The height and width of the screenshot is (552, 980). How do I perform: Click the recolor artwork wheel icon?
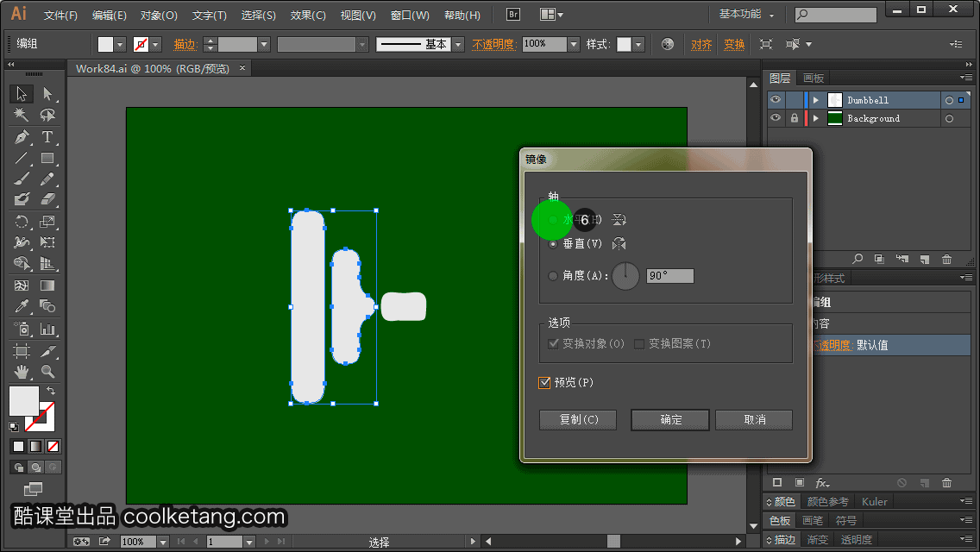(x=668, y=44)
